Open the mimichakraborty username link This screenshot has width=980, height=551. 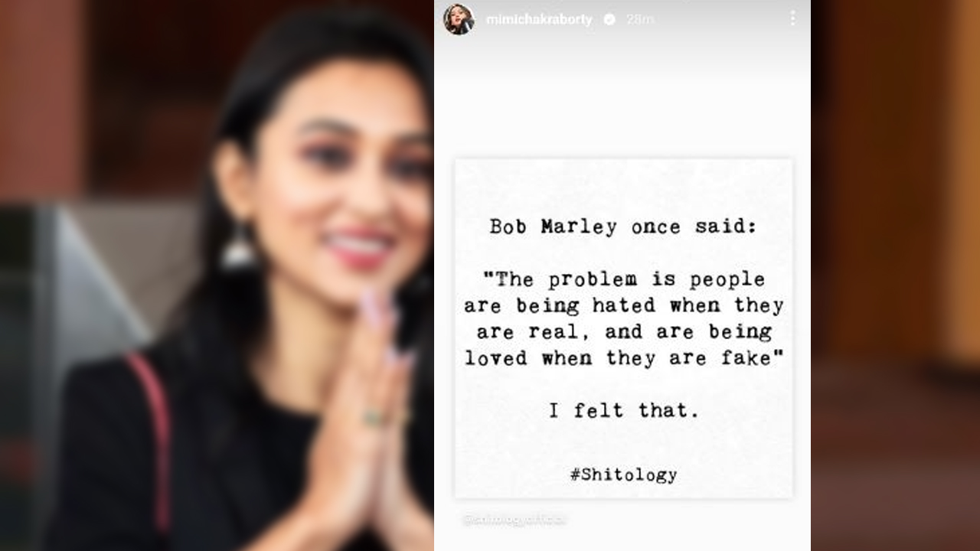(539, 20)
